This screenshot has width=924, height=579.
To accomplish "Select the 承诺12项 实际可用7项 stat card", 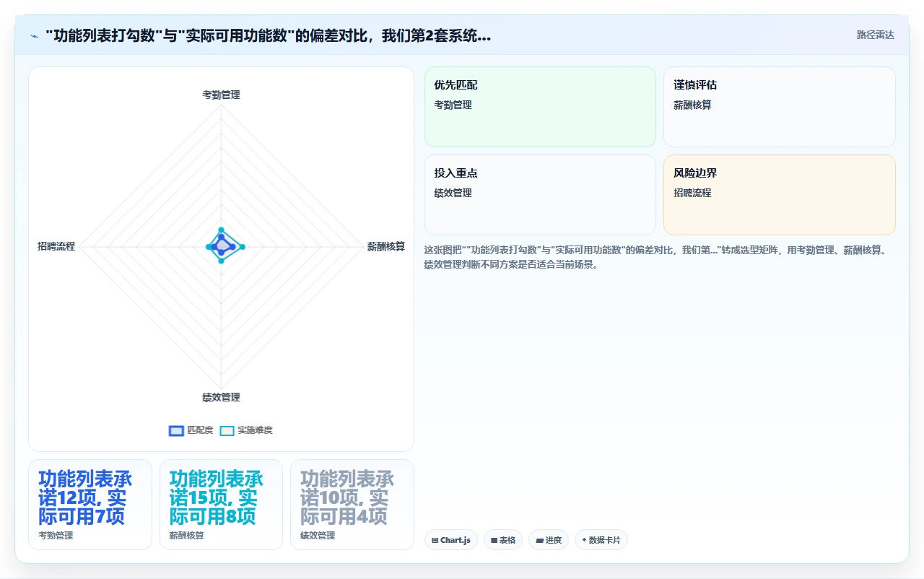I will pyautogui.click(x=90, y=505).
